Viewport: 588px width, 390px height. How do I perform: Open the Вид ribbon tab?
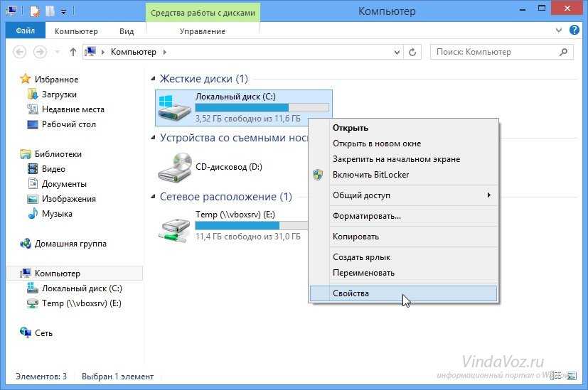pyautogui.click(x=127, y=31)
